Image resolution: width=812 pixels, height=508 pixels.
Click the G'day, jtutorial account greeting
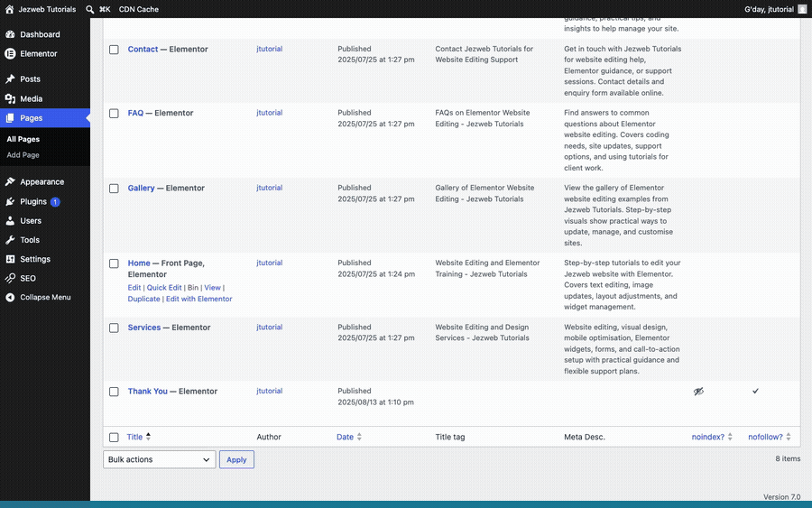click(x=769, y=9)
